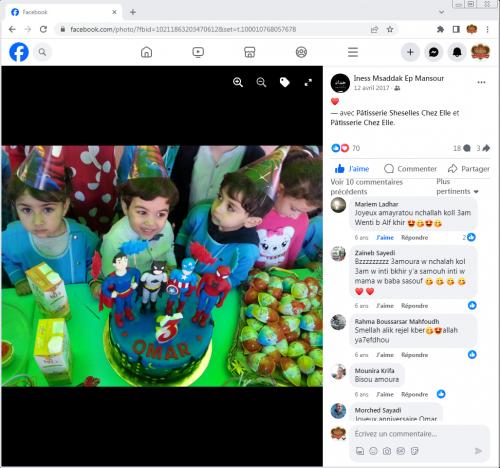Image resolution: width=500 pixels, height=468 pixels.
Task: Open Mariem Ladhar's avatar thumbnail
Action: [338, 205]
